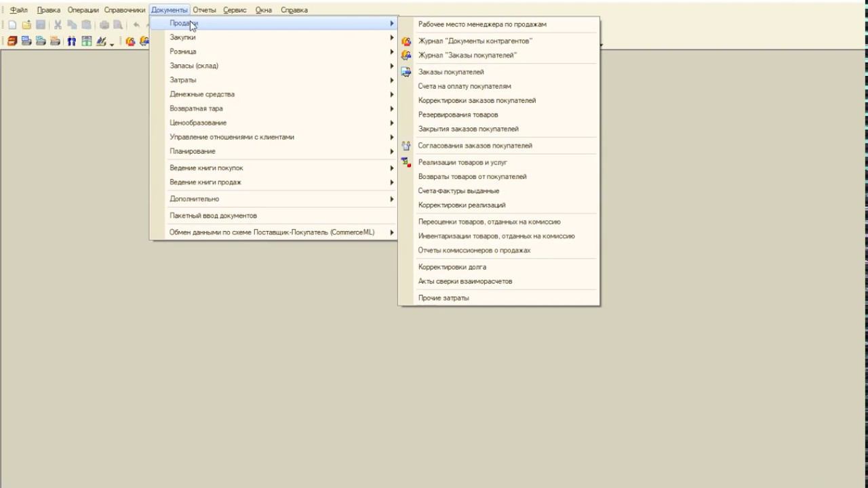Click the orange cash register toolbar icon
The width and height of the screenshot is (868, 488).
(x=55, y=41)
